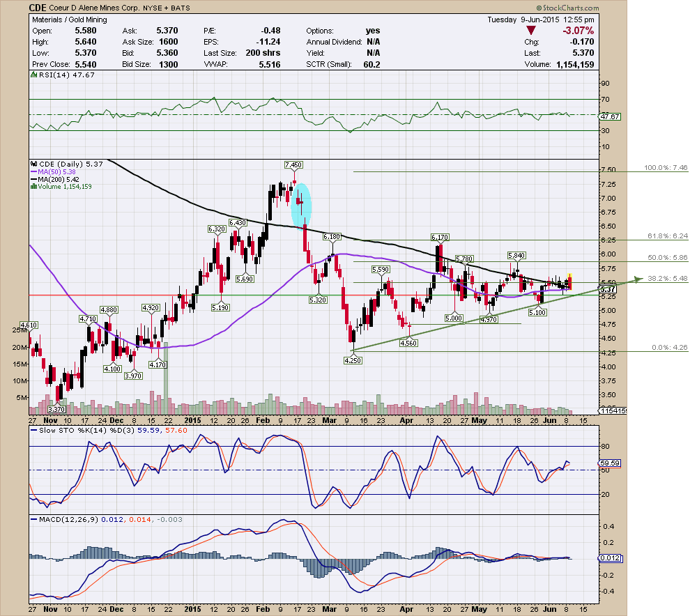The width and height of the screenshot is (697, 616).
Task: Click the green Volume 1,154,159 legend entry
Action: tap(64, 187)
